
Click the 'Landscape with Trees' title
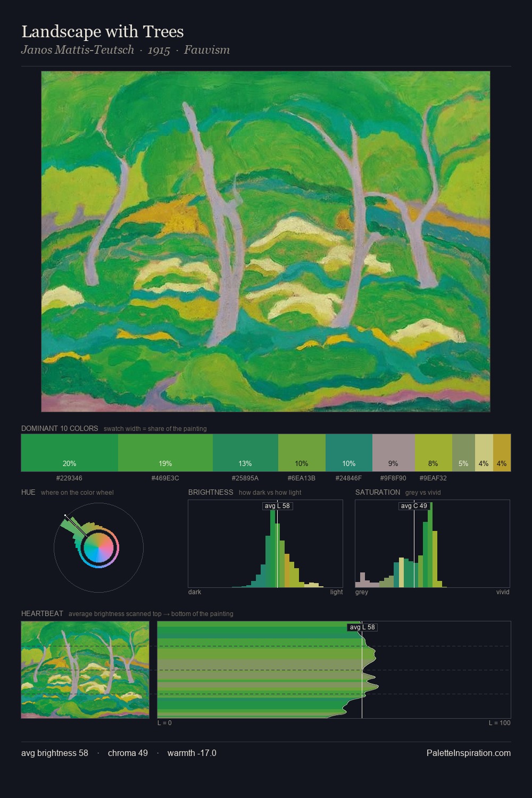[103, 31]
